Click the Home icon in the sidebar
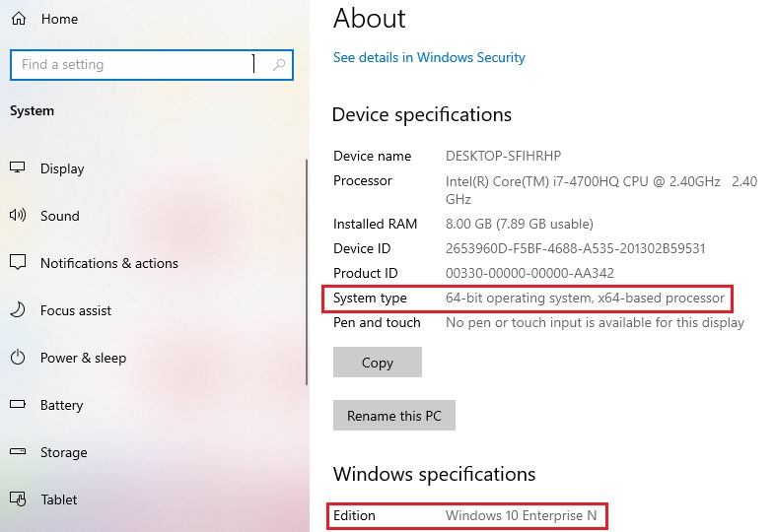776x532 pixels. tap(18, 19)
